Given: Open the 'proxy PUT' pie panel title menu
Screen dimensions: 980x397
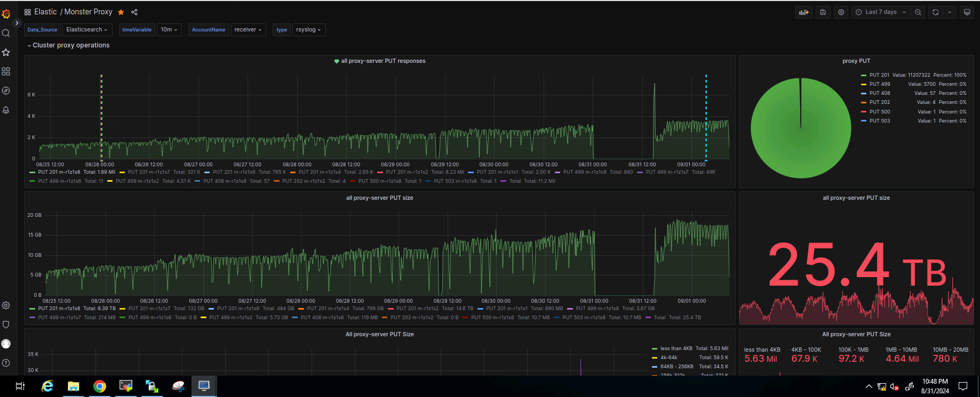Looking at the screenshot, I should [x=856, y=61].
